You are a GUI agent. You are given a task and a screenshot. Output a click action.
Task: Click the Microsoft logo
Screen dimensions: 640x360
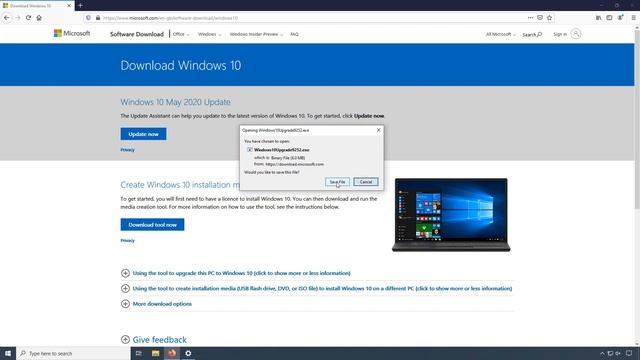coord(72,33)
